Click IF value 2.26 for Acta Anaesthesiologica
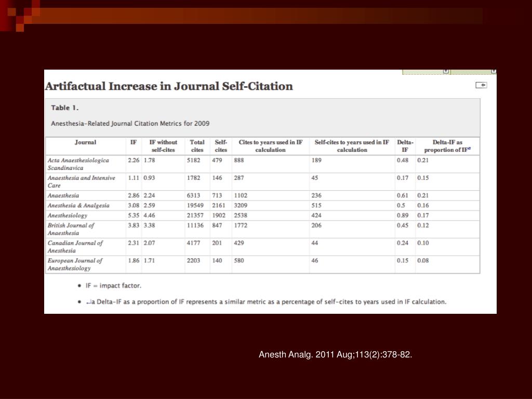The width and height of the screenshot is (532, 399). coord(134,160)
